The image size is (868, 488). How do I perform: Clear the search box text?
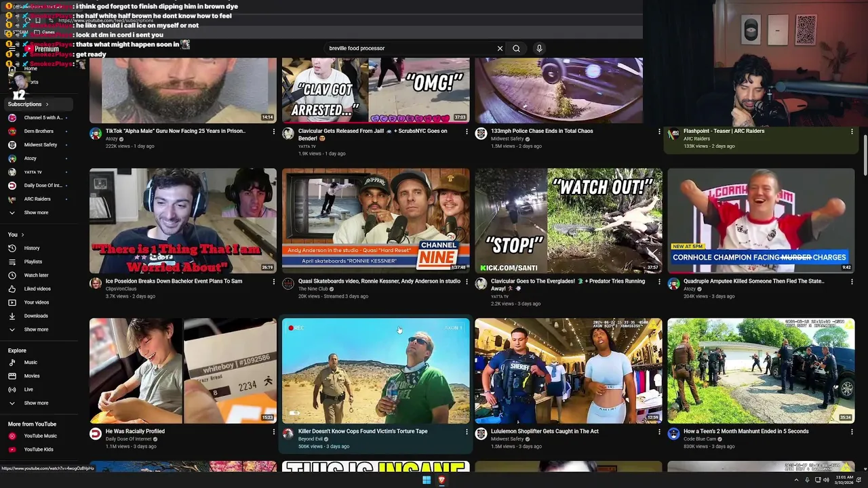pos(500,48)
